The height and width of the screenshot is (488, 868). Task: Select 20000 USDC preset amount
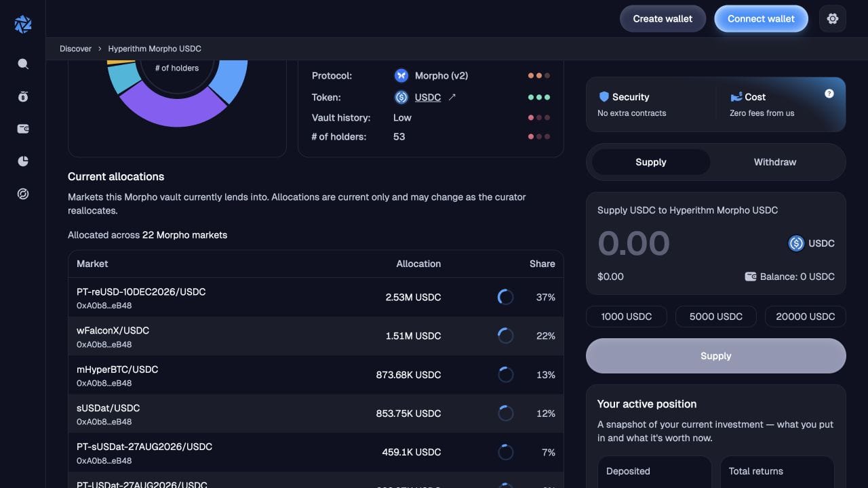coord(806,317)
